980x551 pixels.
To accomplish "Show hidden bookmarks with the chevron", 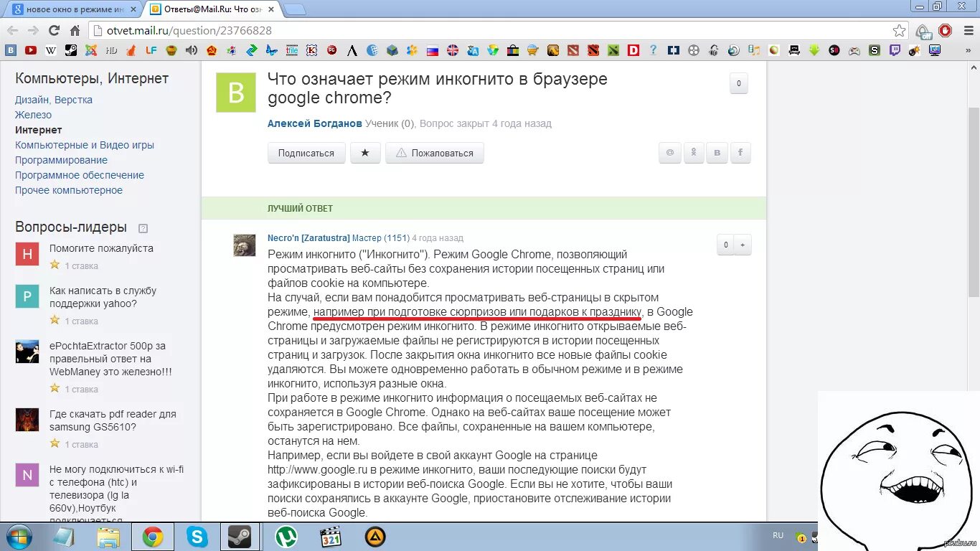I will pyautogui.click(x=968, y=50).
